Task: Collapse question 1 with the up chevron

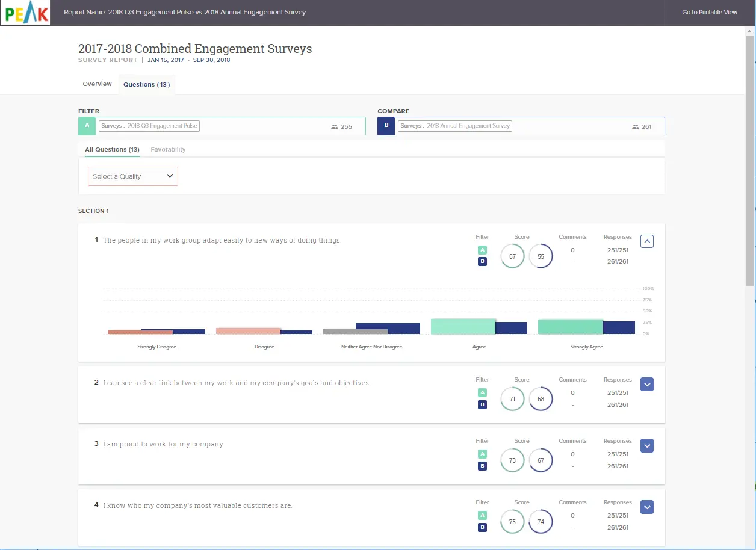Action: (x=647, y=241)
